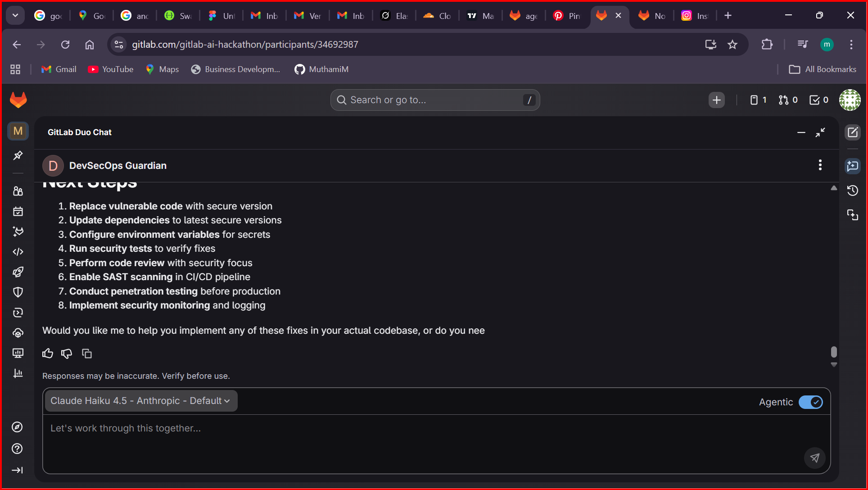The image size is (868, 490).
Task: Click the thumbs down feedback icon
Action: point(67,354)
